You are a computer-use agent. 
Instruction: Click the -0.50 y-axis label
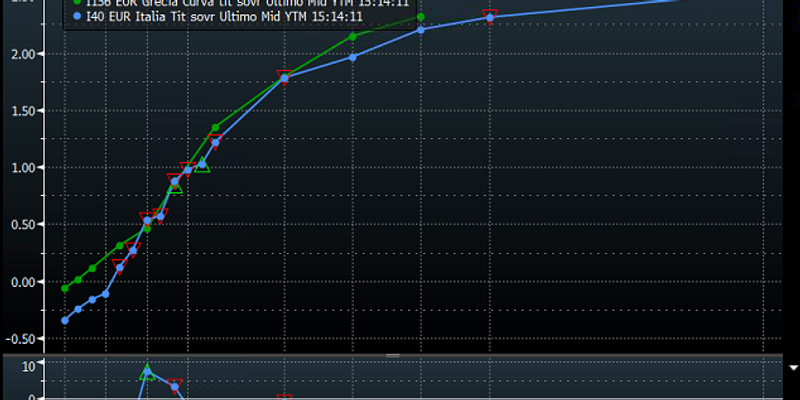(x=20, y=338)
